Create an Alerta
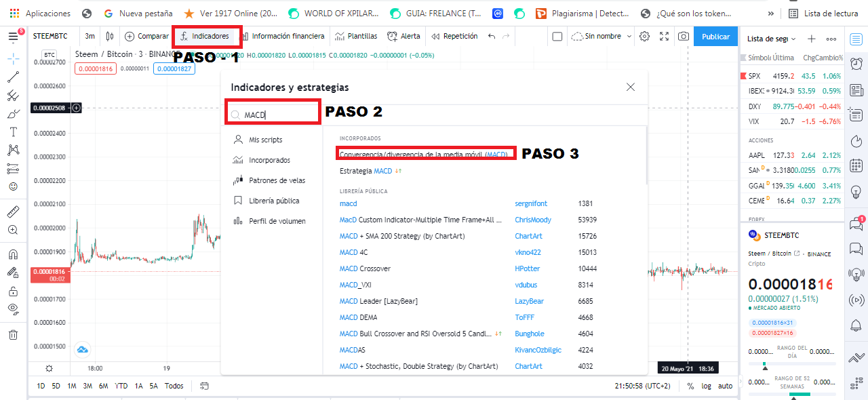Viewport: 868px width, 400px height. click(403, 36)
